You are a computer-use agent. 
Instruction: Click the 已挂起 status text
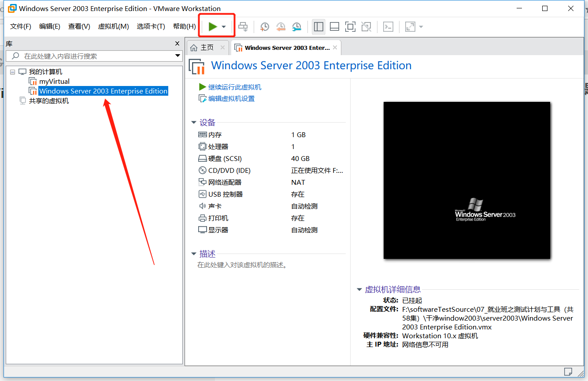pos(412,300)
